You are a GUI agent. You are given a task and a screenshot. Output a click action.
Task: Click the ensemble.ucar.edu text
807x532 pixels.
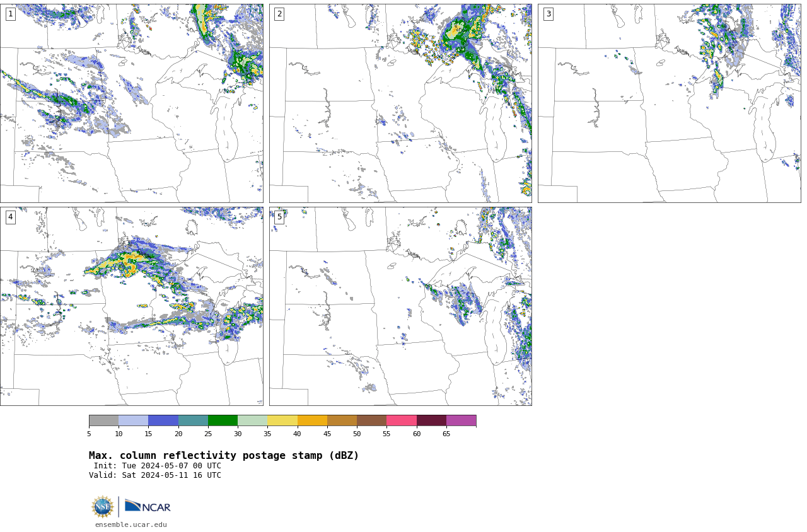click(x=131, y=524)
